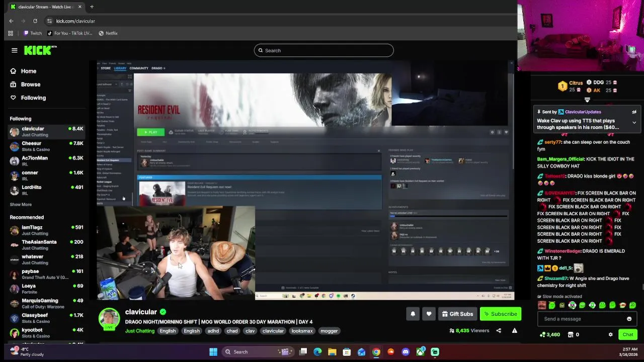Viewport: 644px width, 362px height.
Task: Expand the pinned message chevron
Action: pyautogui.click(x=634, y=123)
